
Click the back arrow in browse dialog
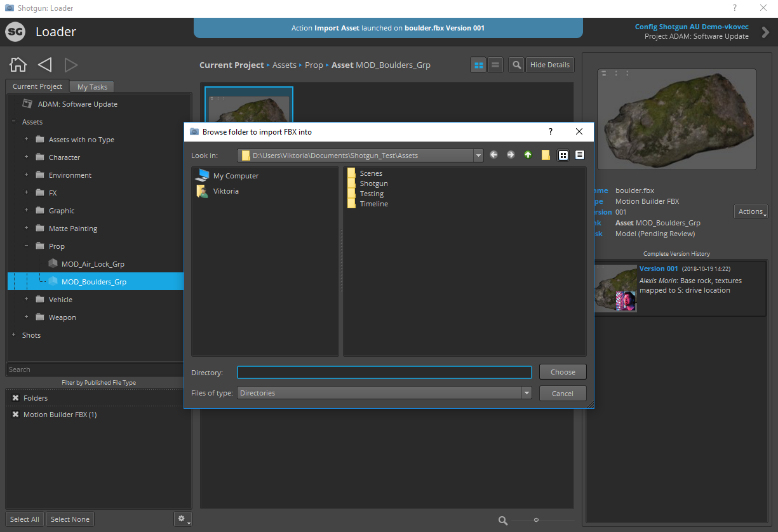coord(494,155)
